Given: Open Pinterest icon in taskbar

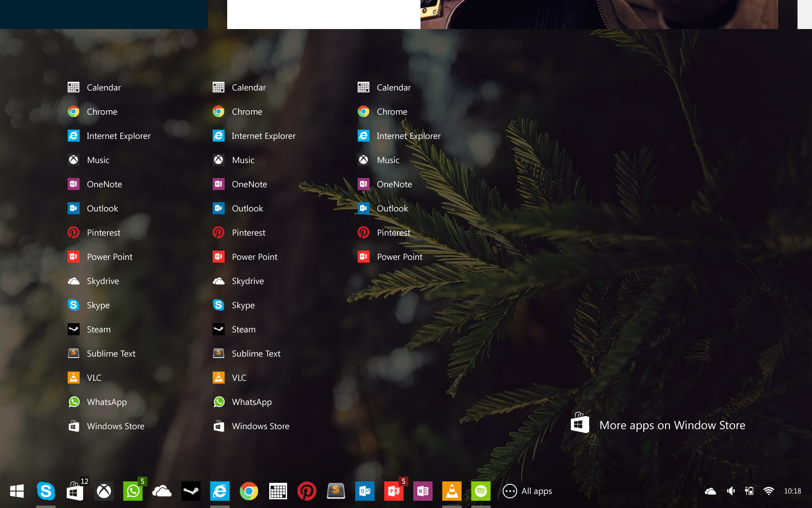Looking at the screenshot, I should pos(307,491).
